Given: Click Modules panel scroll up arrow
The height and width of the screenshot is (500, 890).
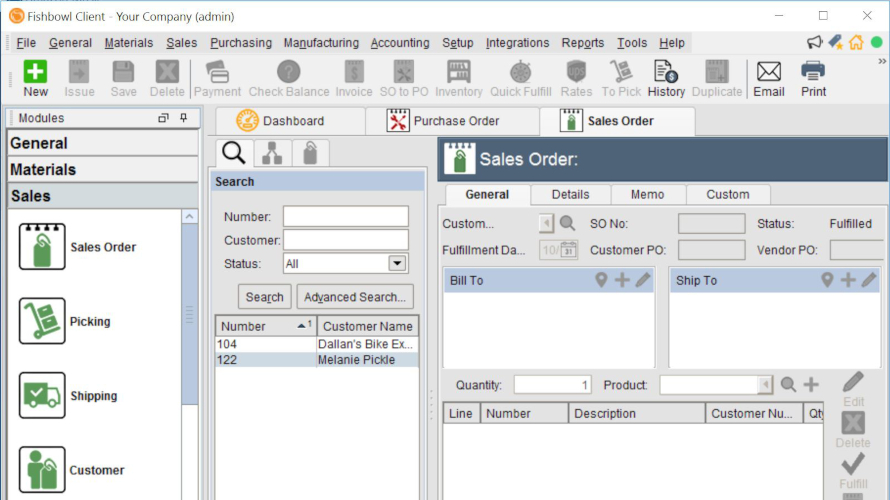Looking at the screenshot, I should coord(190,216).
